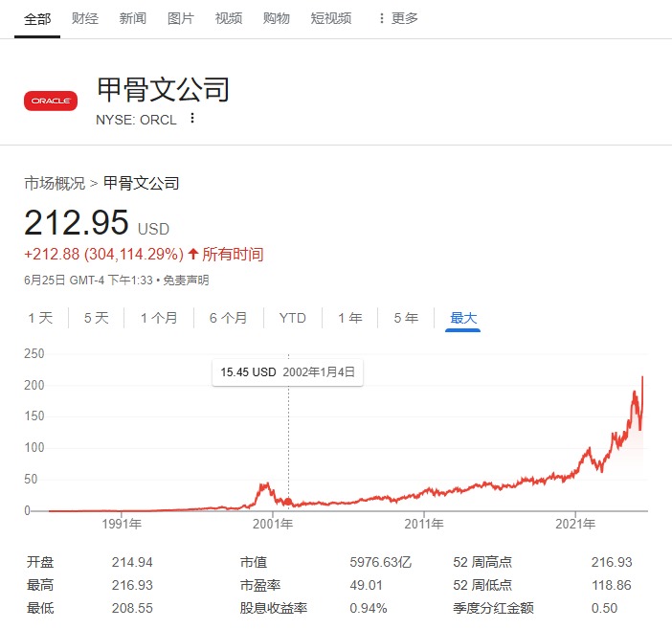Switch to the 新闻 tab
The height and width of the screenshot is (629, 672).
pyautogui.click(x=133, y=18)
